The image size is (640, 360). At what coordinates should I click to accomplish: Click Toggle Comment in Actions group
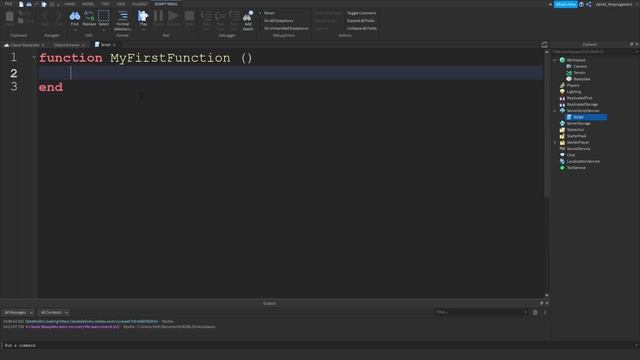click(x=362, y=13)
